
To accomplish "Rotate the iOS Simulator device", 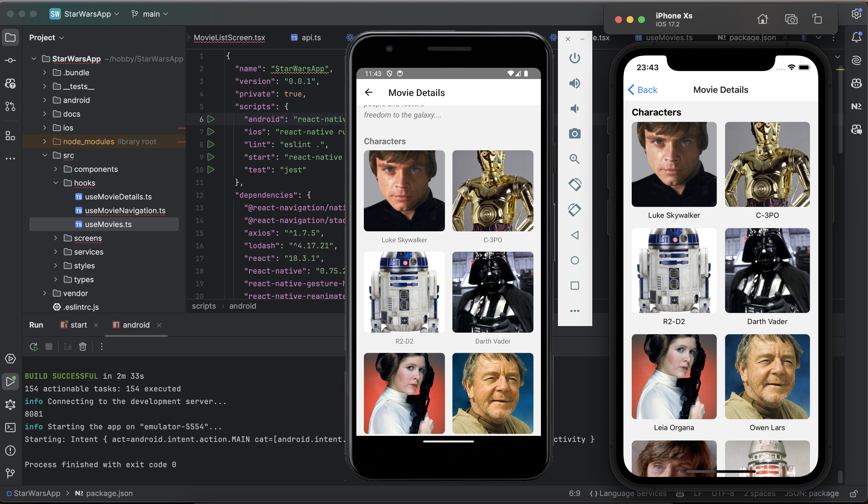I will tap(817, 19).
